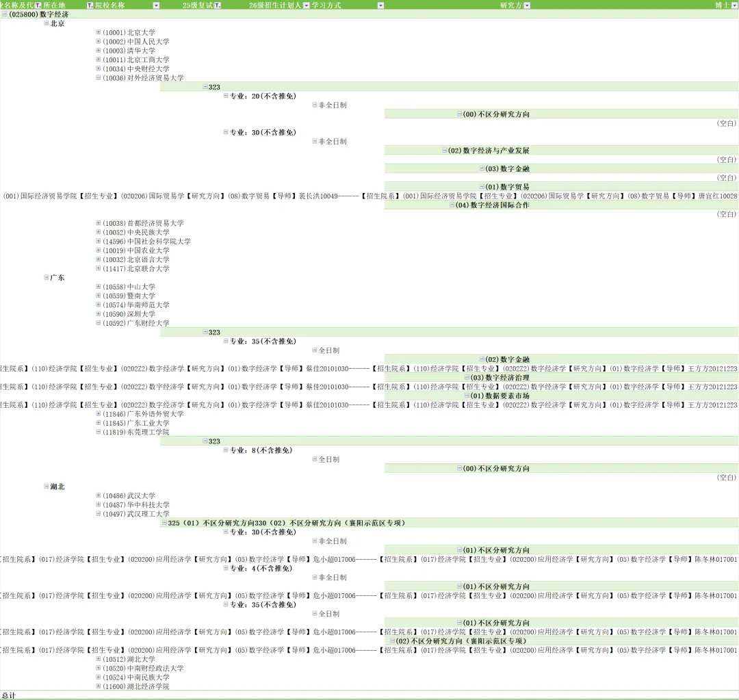The height and width of the screenshot is (700, 739).
Task: Expand (10038)首都经济贸易大学 row
Action: [98, 222]
